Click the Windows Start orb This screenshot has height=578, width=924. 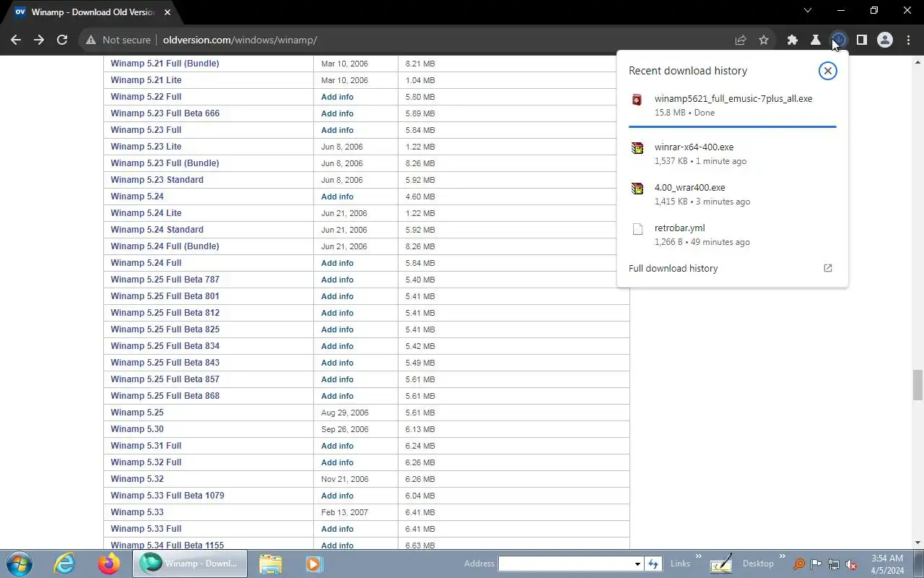coord(19,564)
